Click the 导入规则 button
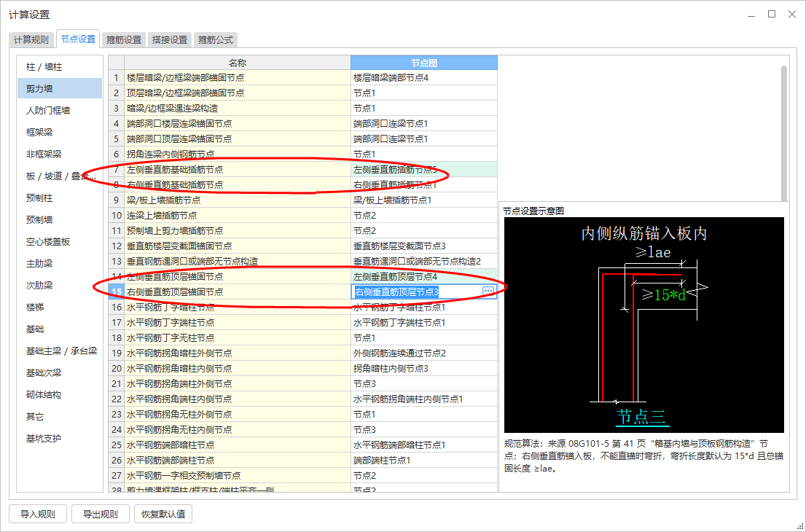Viewport: 806px width, 532px height. coord(37,514)
